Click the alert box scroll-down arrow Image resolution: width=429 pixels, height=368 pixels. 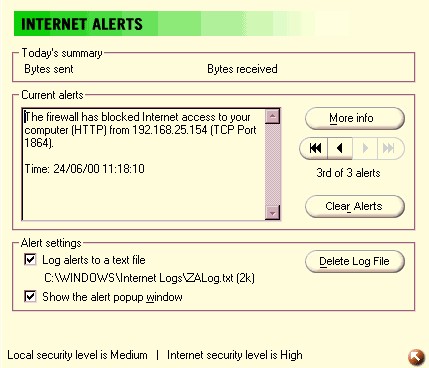pos(273,213)
